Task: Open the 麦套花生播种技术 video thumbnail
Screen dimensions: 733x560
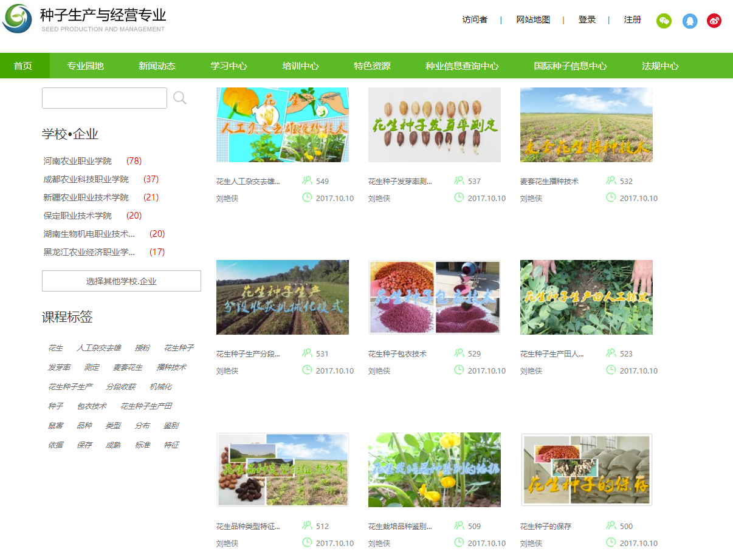Action: pos(586,125)
